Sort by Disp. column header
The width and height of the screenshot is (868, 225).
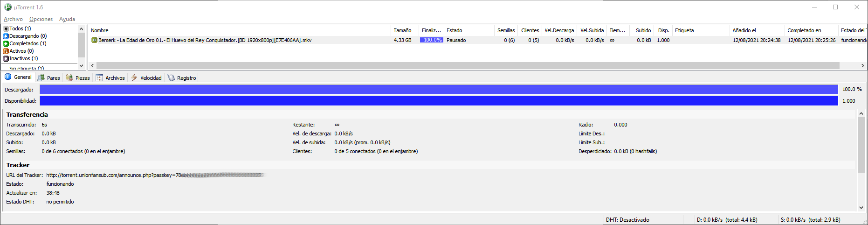[663, 30]
